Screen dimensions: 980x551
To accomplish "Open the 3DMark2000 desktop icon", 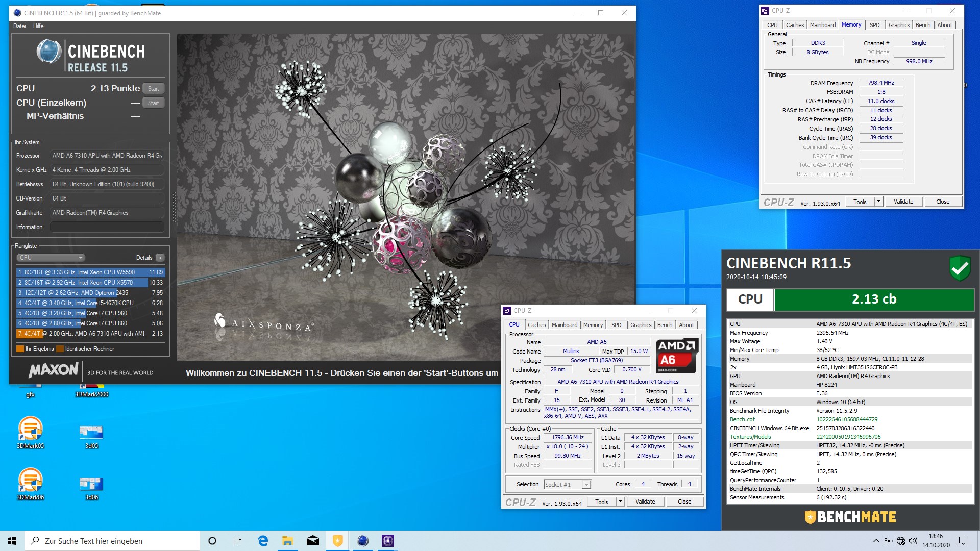I will (91, 390).
